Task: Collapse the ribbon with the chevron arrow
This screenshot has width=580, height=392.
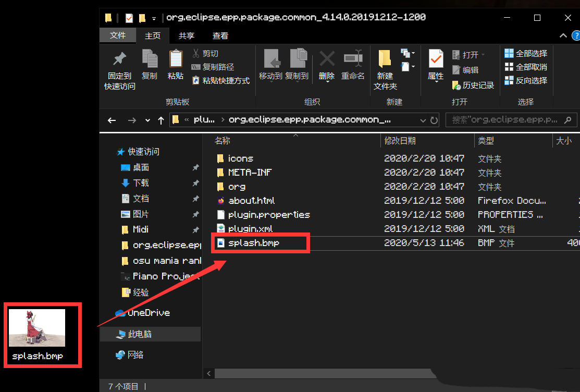Action: click(562, 35)
